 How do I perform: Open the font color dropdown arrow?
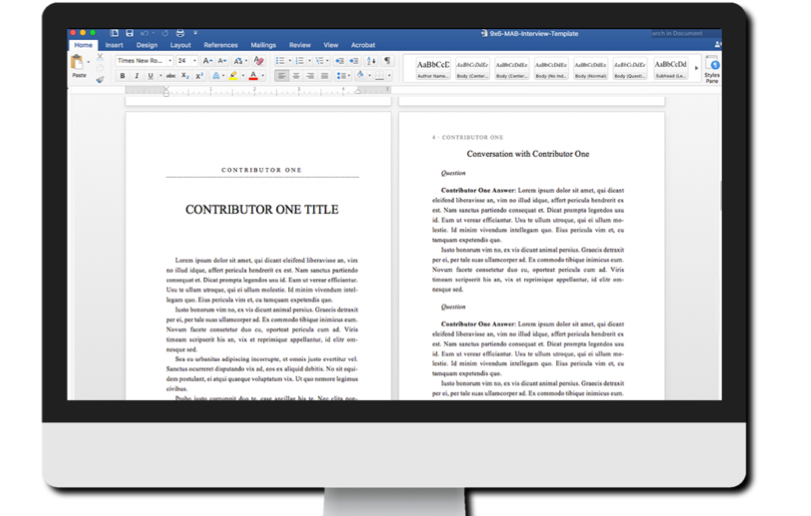[263, 75]
